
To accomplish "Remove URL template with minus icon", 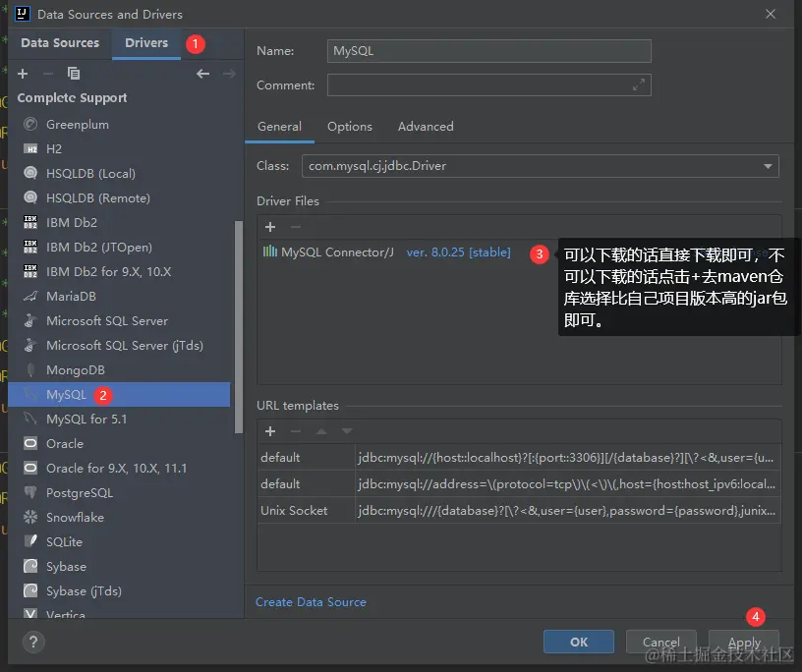I will 296,431.
